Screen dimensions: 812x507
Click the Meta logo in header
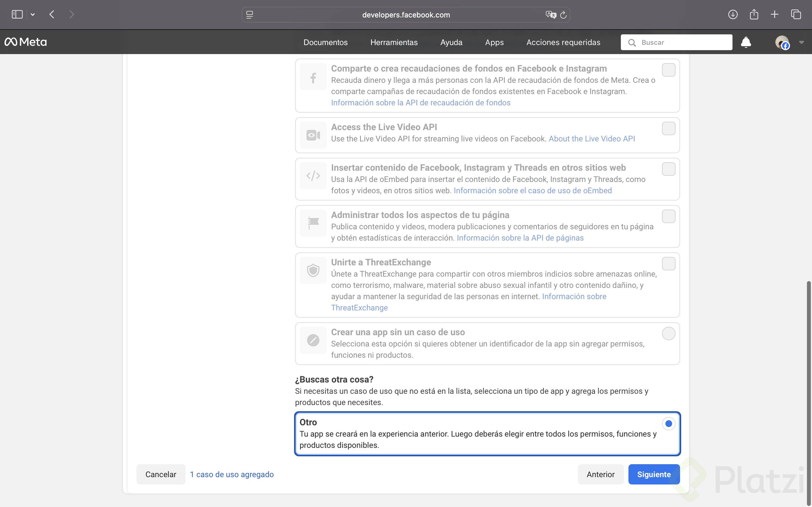25,42
